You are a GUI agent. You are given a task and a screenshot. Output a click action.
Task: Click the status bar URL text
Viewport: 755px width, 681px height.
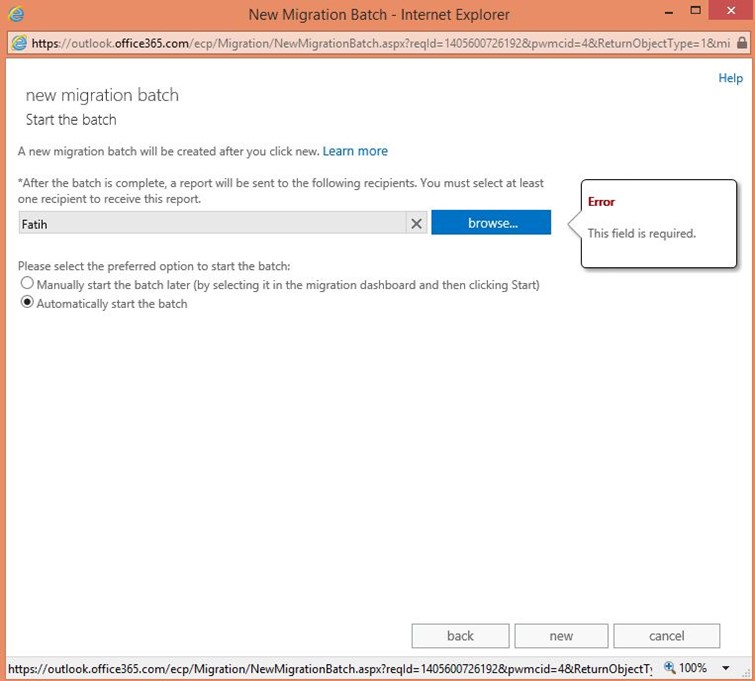330,668
